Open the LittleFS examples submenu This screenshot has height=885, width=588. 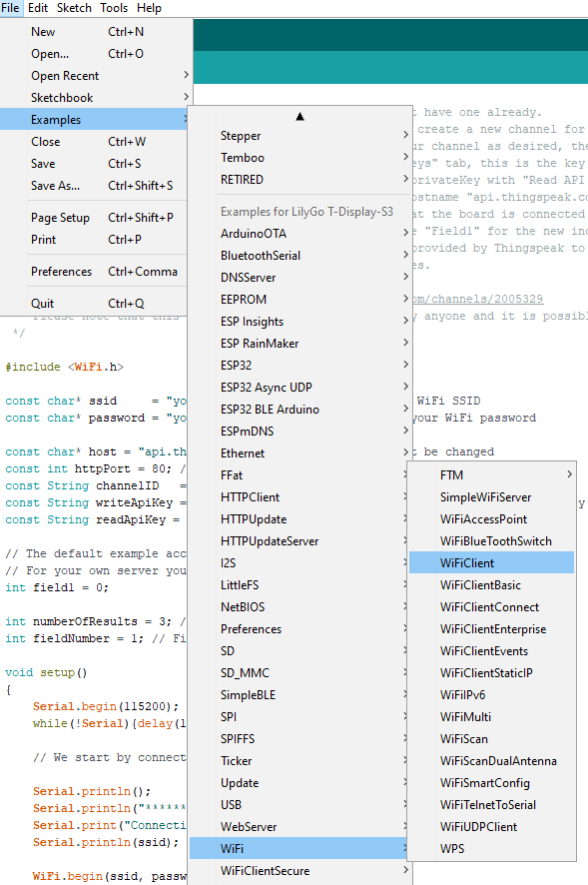coord(297,585)
